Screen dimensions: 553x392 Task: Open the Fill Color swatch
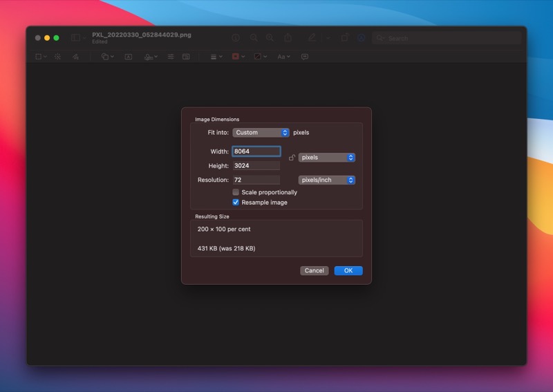(261, 57)
